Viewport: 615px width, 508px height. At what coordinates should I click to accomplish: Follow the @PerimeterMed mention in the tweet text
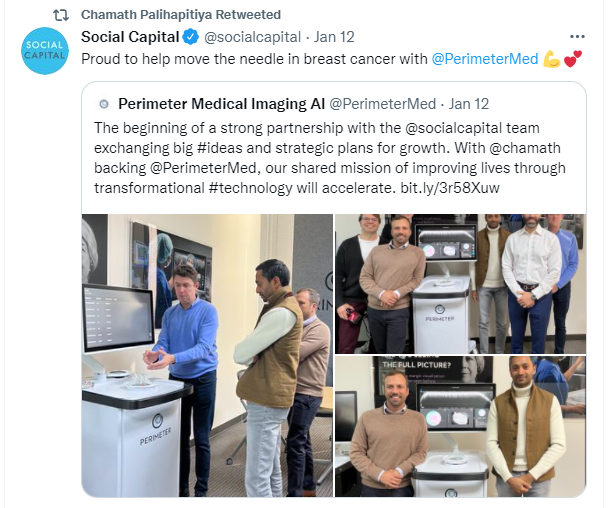click(485, 59)
